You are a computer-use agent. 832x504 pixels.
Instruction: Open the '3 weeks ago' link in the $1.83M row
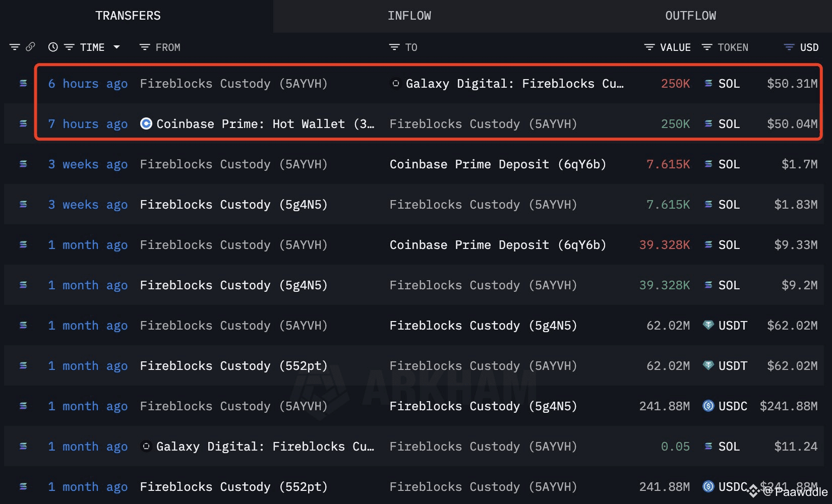88,205
